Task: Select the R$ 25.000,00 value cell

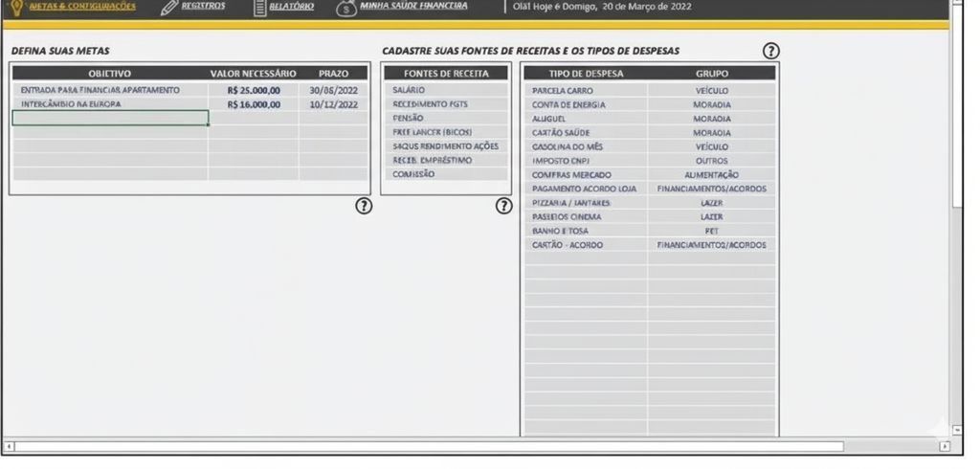Action: pos(254,90)
